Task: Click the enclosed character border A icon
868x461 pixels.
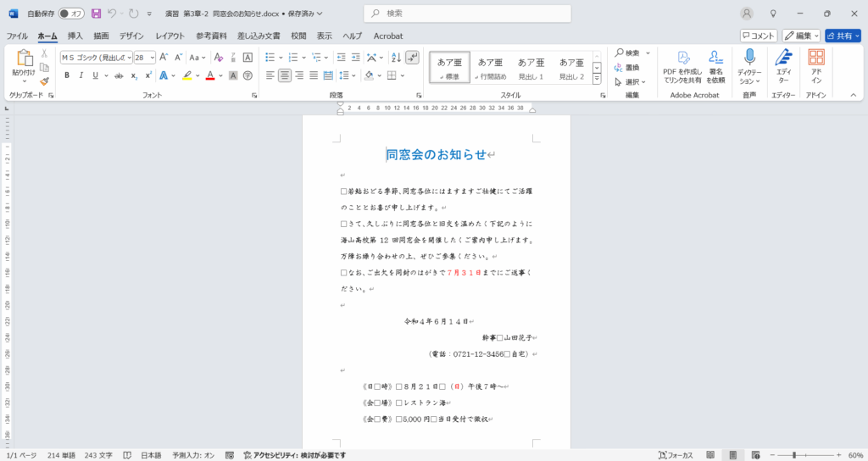Action: (248, 58)
